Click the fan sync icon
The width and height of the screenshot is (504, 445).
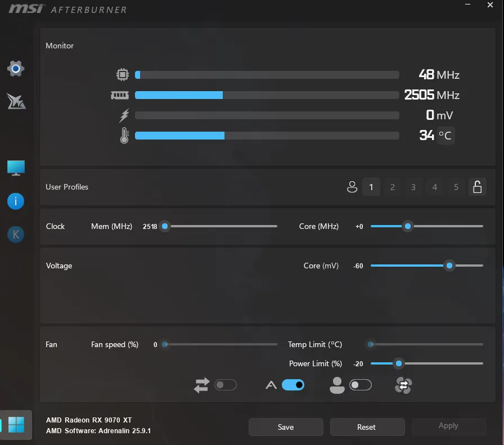click(403, 385)
